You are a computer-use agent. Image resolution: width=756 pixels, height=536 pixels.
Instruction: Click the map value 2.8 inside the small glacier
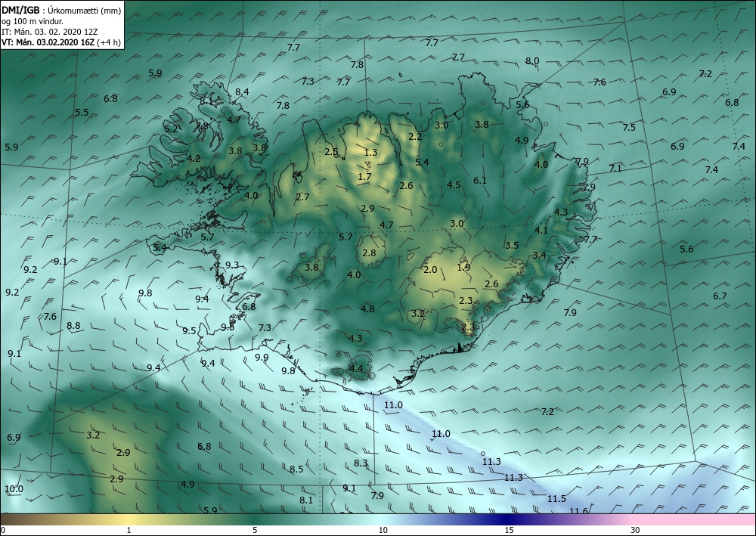coord(369,253)
